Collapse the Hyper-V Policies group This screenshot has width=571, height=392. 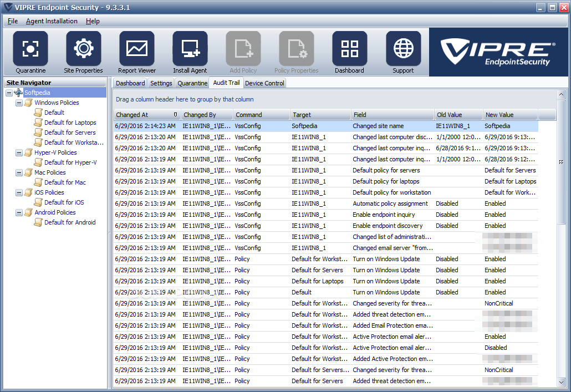click(x=19, y=153)
